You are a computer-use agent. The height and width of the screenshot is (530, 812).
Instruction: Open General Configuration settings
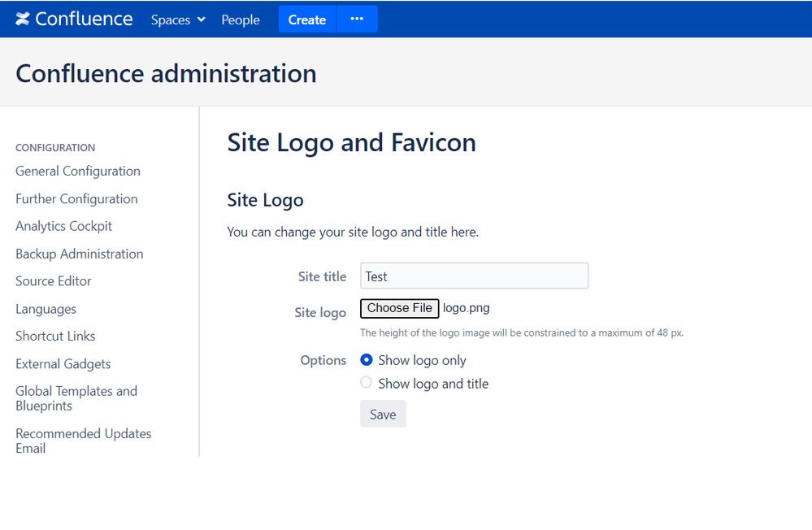(78, 171)
